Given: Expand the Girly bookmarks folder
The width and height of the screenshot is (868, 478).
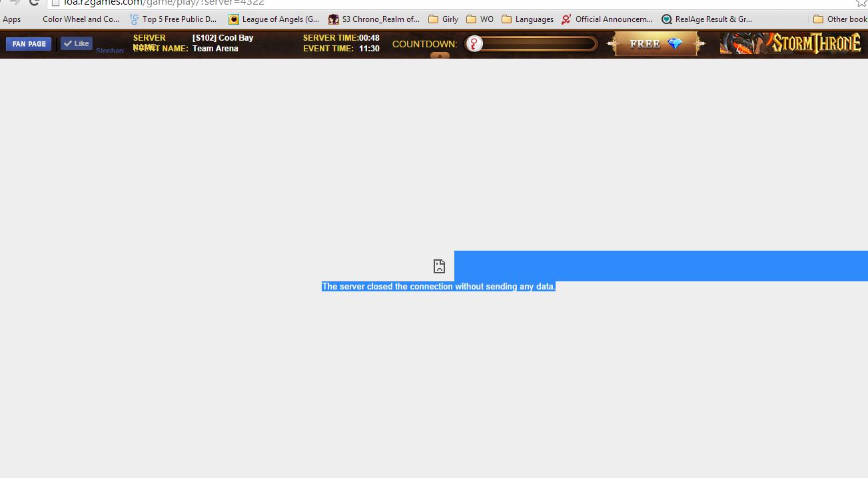Looking at the screenshot, I should click(x=444, y=19).
